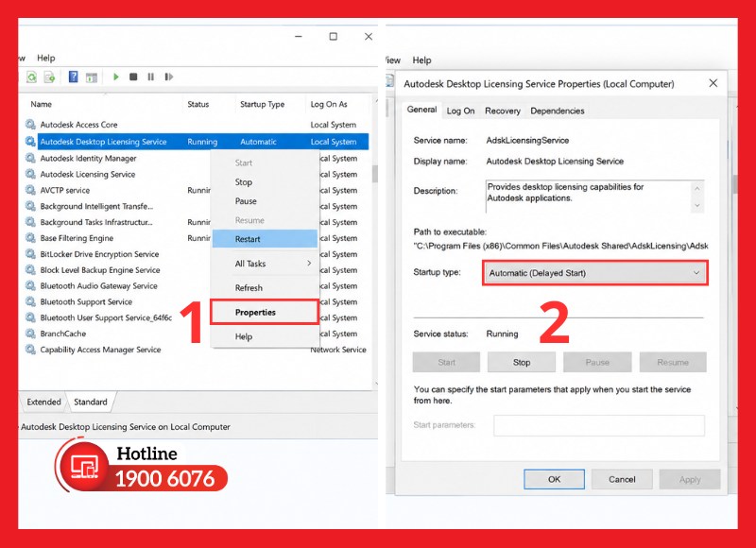Confirm the dialog with OK button
Viewport: 756px width, 548px height.
coord(554,479)
